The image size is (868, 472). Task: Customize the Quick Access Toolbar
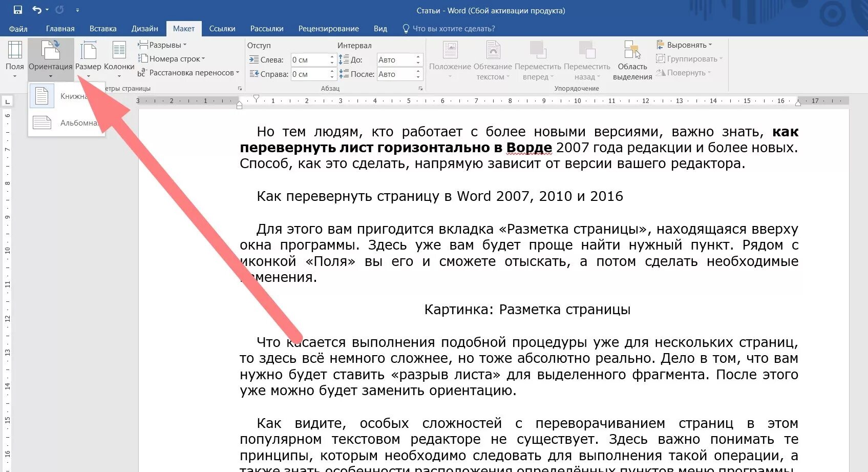[x=77, y=10]
